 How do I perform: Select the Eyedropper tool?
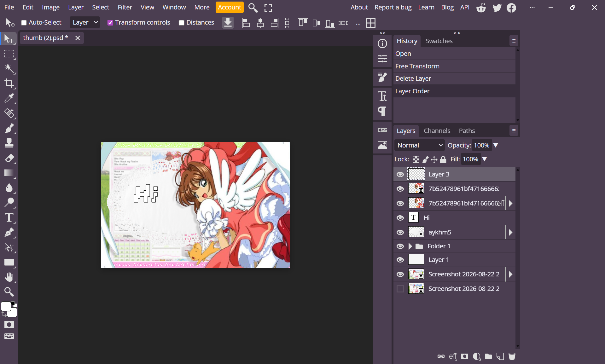coord(9,98)
